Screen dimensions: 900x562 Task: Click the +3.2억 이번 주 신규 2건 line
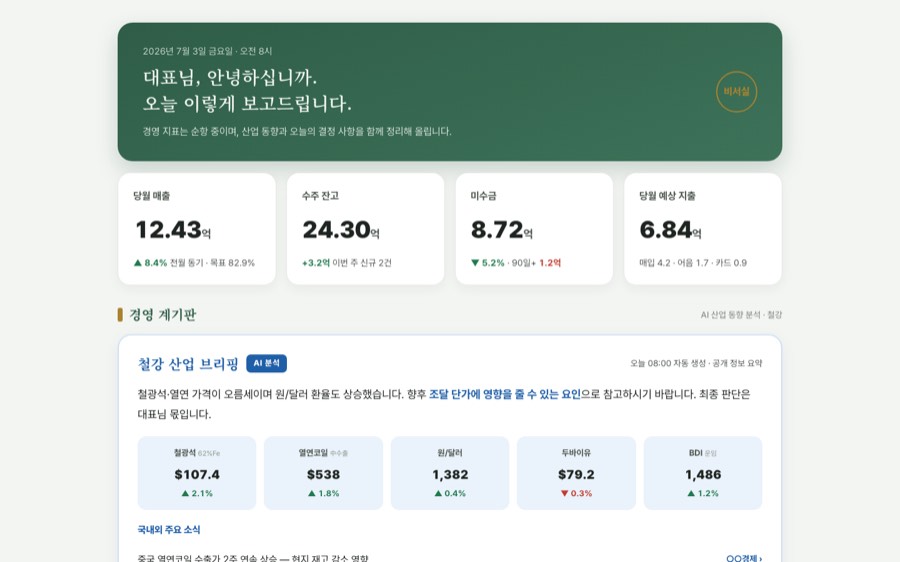click(347, 263)
